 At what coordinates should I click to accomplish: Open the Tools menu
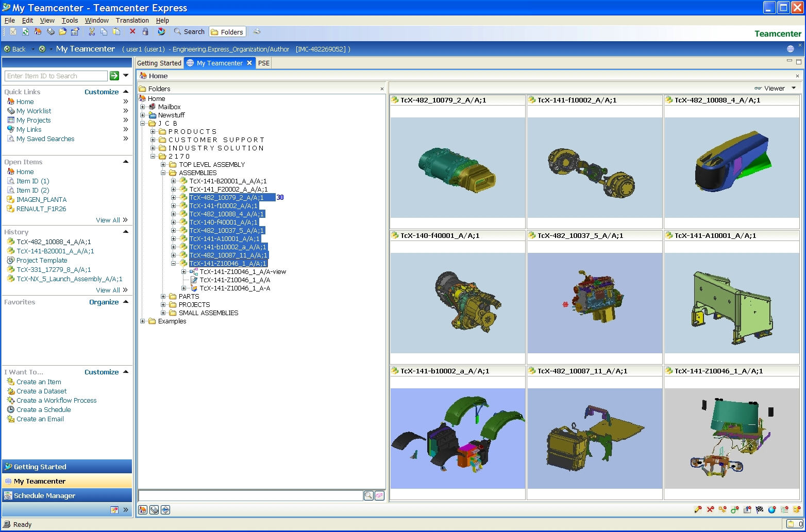click(x=70, y=21)
